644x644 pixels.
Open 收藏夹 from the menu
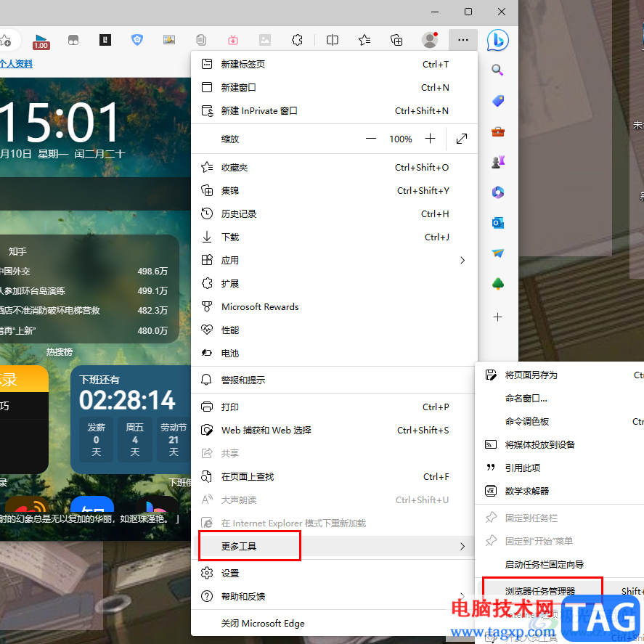click(x=334, y=168)
